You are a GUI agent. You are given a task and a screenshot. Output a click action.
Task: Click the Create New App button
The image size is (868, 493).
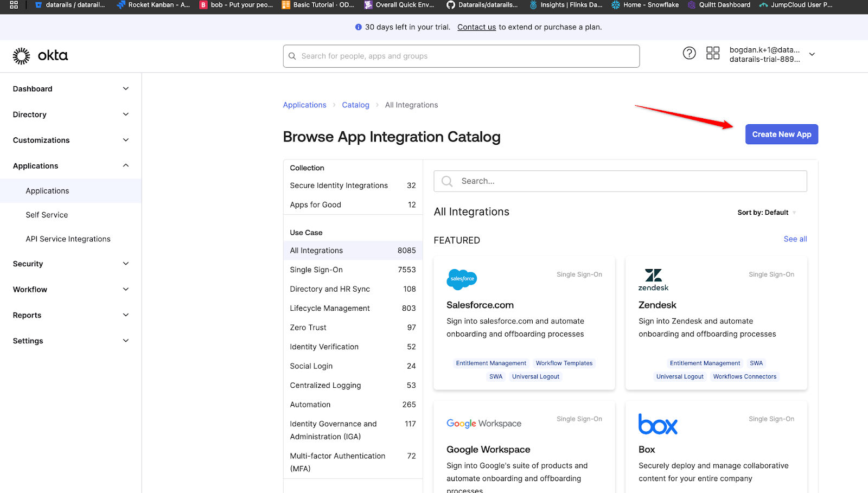tap(781, 135)
